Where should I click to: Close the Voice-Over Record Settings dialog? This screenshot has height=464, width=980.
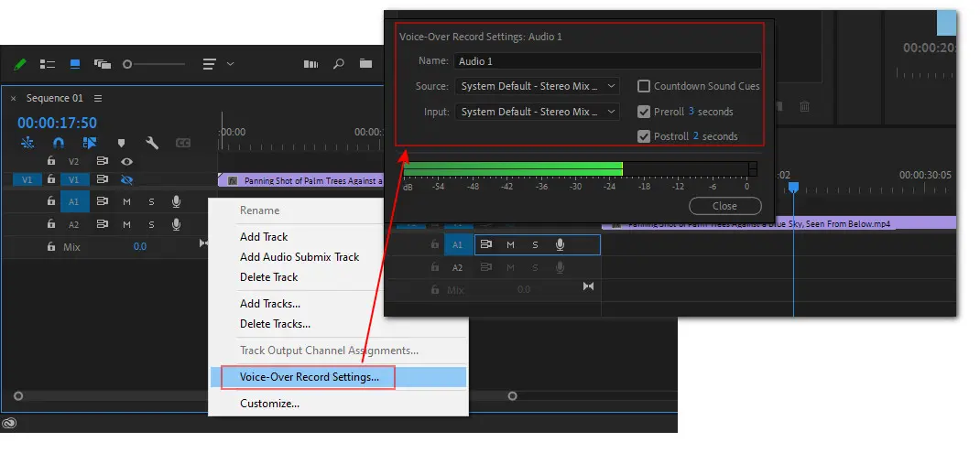(x=725, y=206)
